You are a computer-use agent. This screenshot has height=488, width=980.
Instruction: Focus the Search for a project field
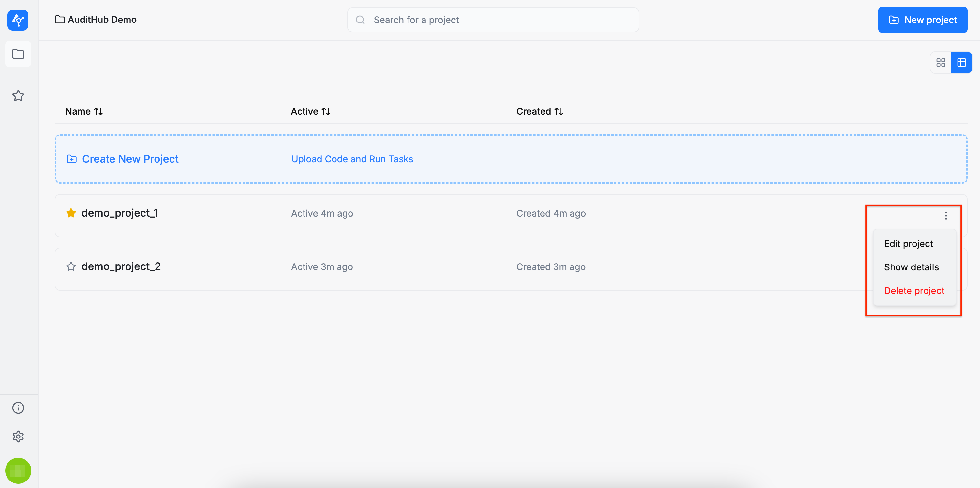pyautogui.click(x=493, y=20)
